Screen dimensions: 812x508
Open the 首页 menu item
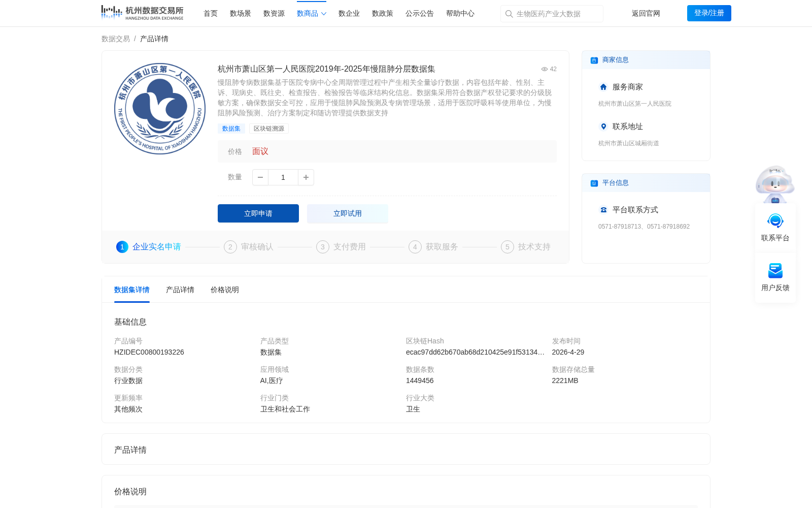(211, 13)
